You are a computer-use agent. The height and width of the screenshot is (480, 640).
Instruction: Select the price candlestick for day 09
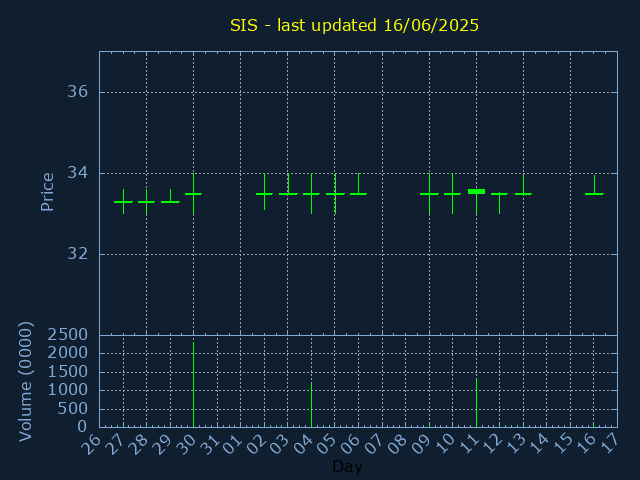(x=429, y=194)
